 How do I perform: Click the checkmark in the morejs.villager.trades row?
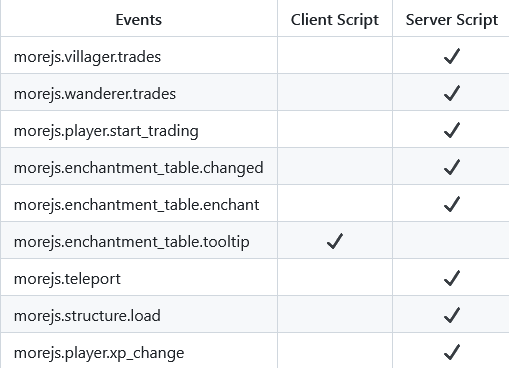coord(452,56)
